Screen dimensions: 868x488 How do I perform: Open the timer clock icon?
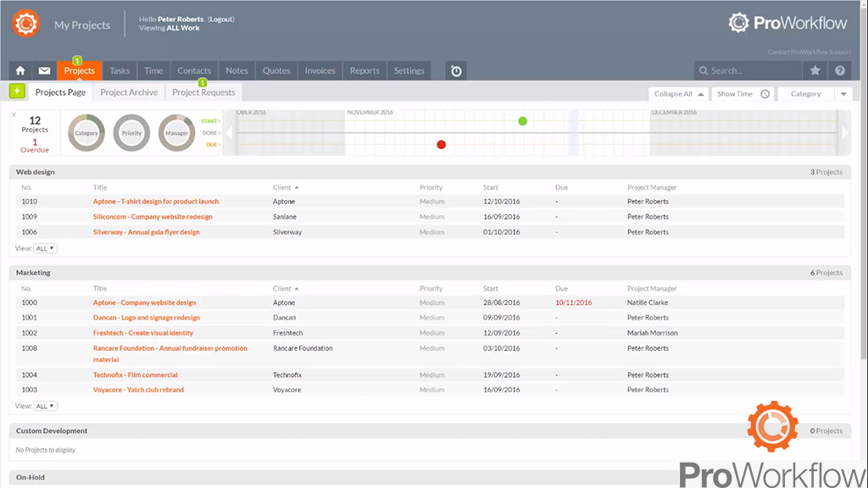(456, 71)
